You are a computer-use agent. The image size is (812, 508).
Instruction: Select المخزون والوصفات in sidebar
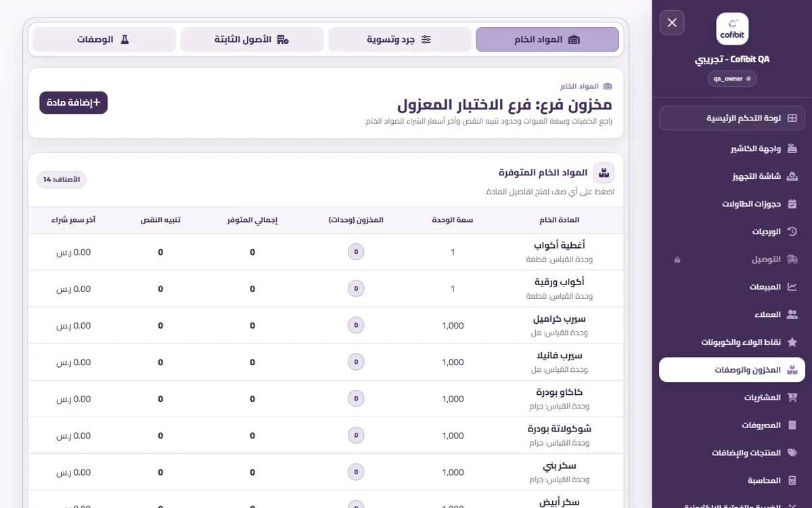[732, 370]
